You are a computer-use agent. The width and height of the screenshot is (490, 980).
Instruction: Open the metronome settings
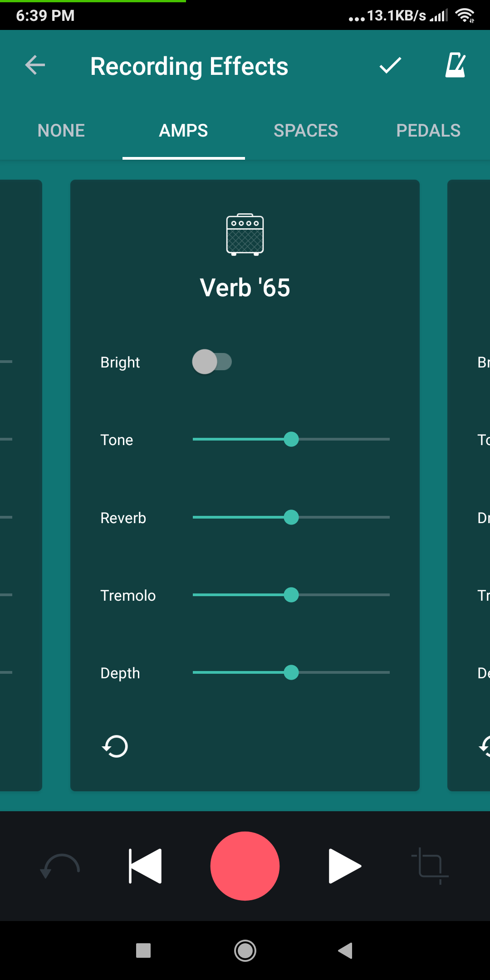tap(456, 65)
